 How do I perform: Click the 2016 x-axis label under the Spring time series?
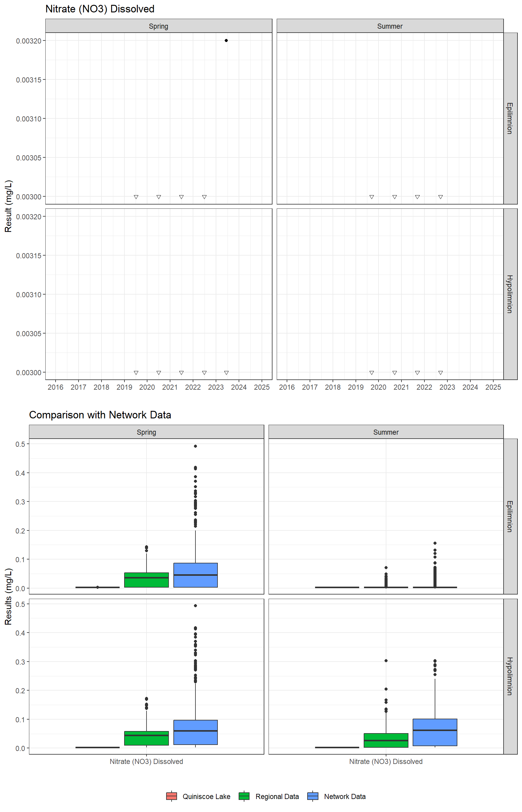(56, 387)
